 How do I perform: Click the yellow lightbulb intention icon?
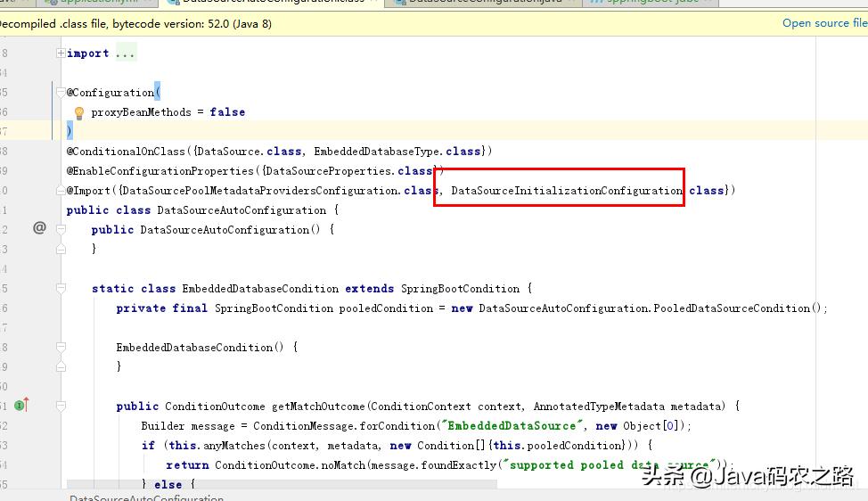tap(79, 113)
